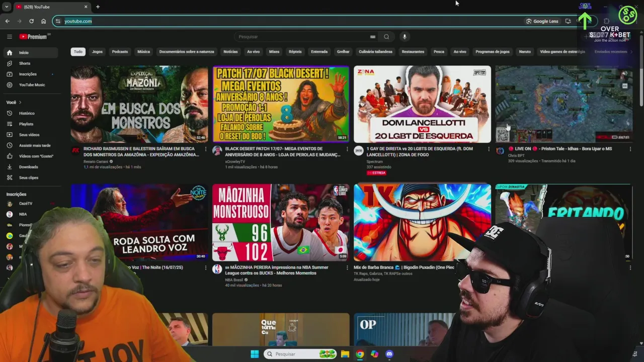Close the YouTube browser tab
Viewport: 644px width, 362px height.
pyautogui.click(x=86, y=7)
